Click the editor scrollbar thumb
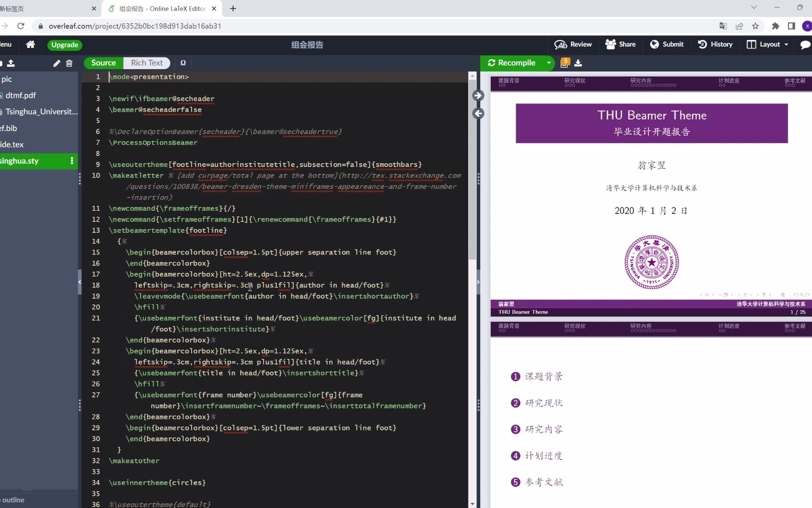This screenshot has height=508, width=812. pyautogui.click(x=472, y=169)
